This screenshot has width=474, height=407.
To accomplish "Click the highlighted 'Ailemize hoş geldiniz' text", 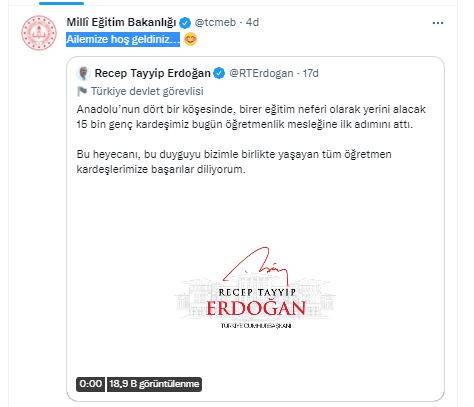I will 123,40.
